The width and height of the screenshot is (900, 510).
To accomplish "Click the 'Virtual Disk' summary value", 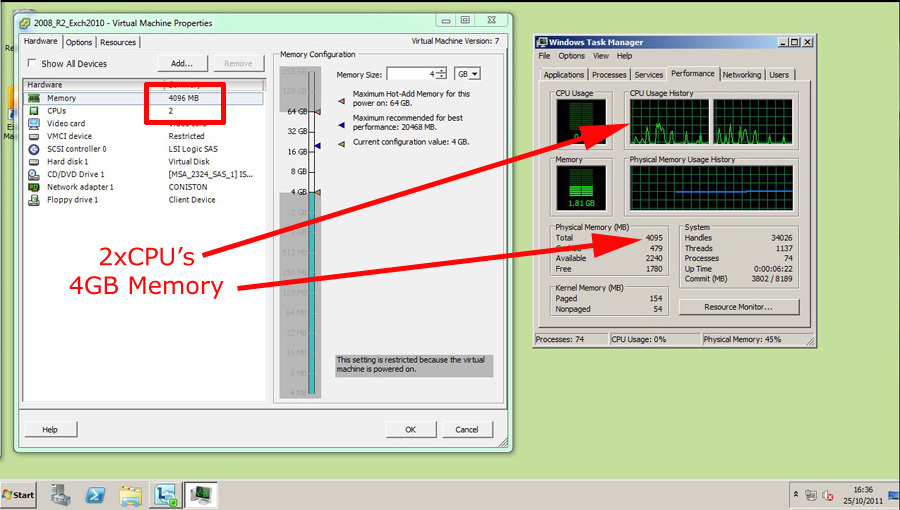I will [189, 162].
